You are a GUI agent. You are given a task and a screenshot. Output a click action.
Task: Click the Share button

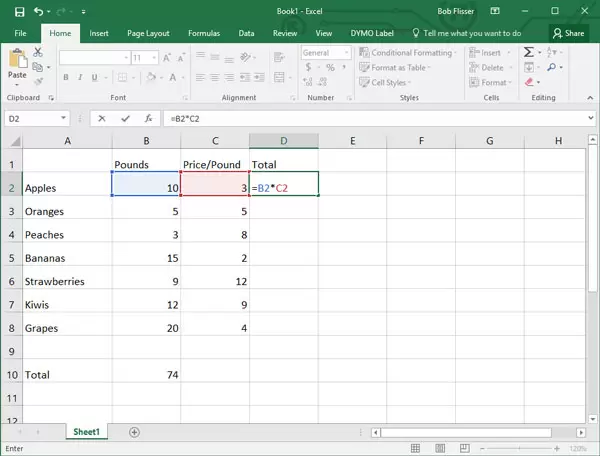tap(568, 33)
